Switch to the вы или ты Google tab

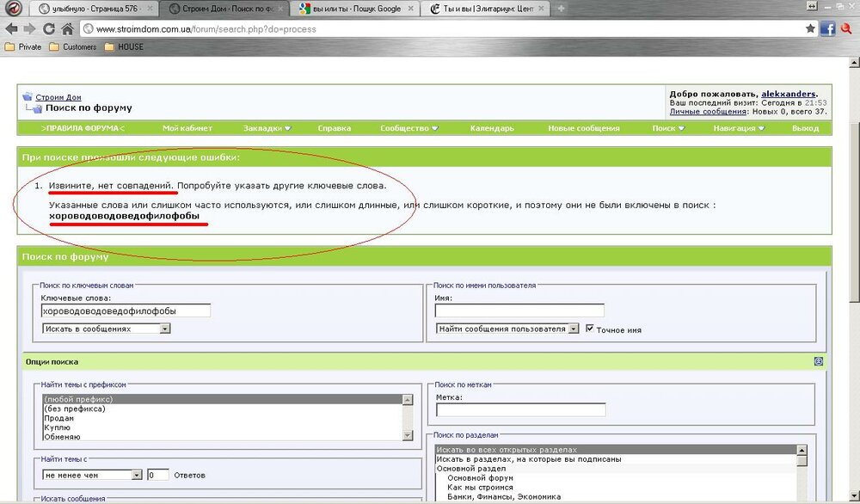357,9
